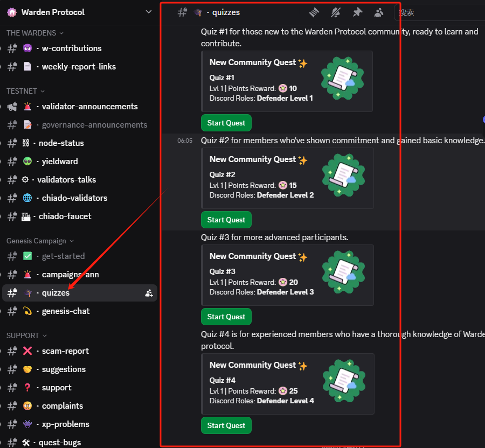485x448 pixels.
Task: Collapse the TESTNET channel category
Action: tap(25, 92)
